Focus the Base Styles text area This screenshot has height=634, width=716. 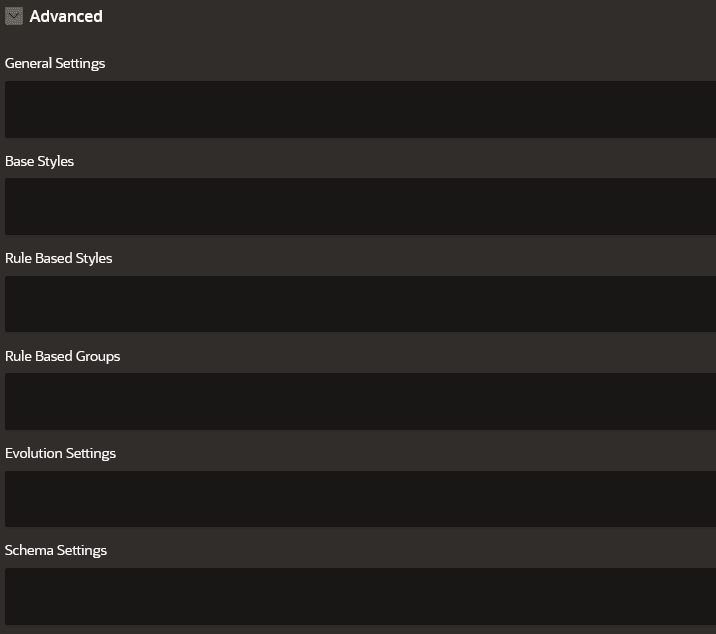[x=360, y=206]
